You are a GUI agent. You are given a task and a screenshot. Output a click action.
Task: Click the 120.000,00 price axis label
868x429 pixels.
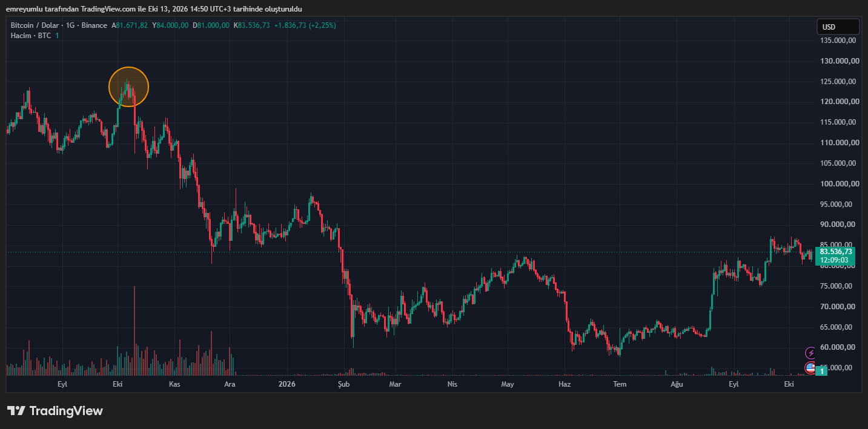(x=838, y=102)
